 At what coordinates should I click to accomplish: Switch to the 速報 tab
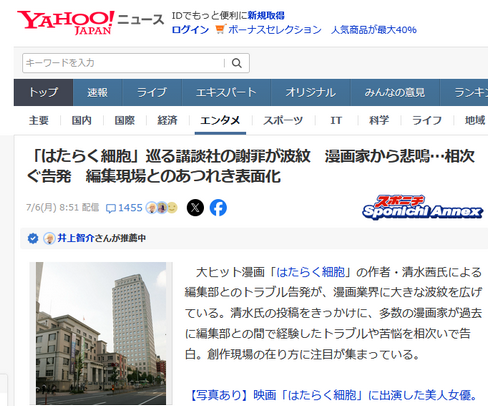97,92
